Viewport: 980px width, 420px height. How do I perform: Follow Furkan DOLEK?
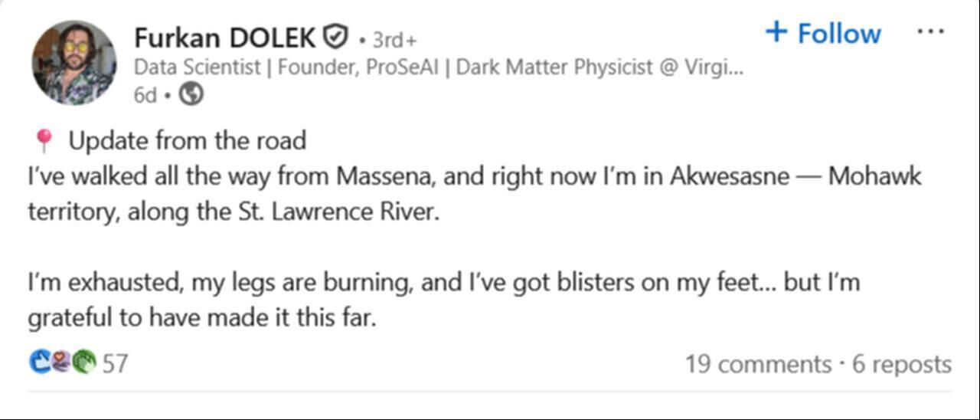(823, 33)
